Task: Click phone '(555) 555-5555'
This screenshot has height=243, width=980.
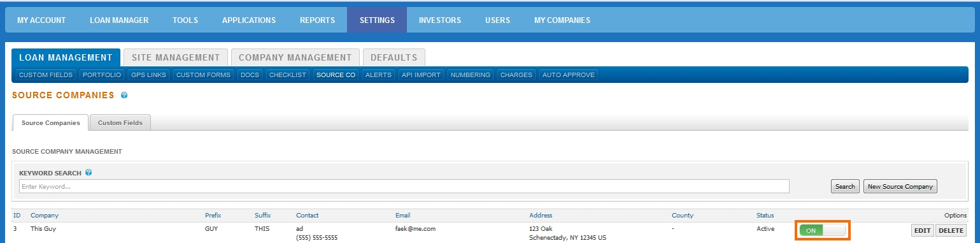Action: click(317, 238)
